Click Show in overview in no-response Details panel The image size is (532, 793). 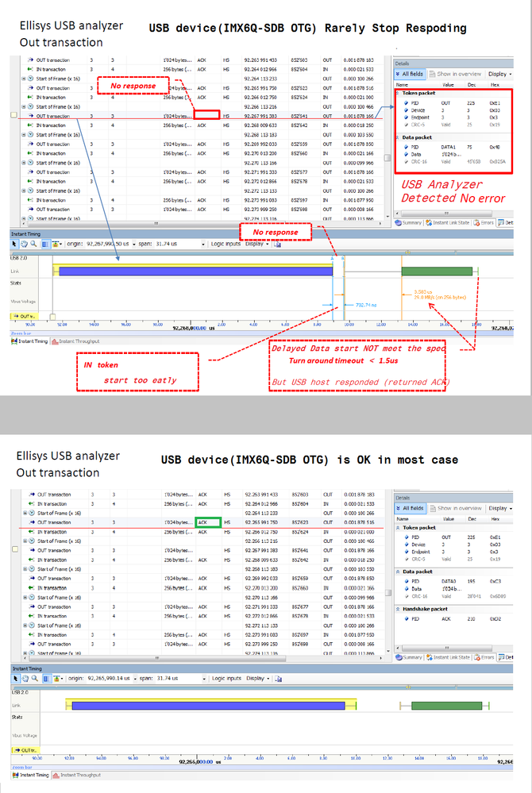coord(456,74)
